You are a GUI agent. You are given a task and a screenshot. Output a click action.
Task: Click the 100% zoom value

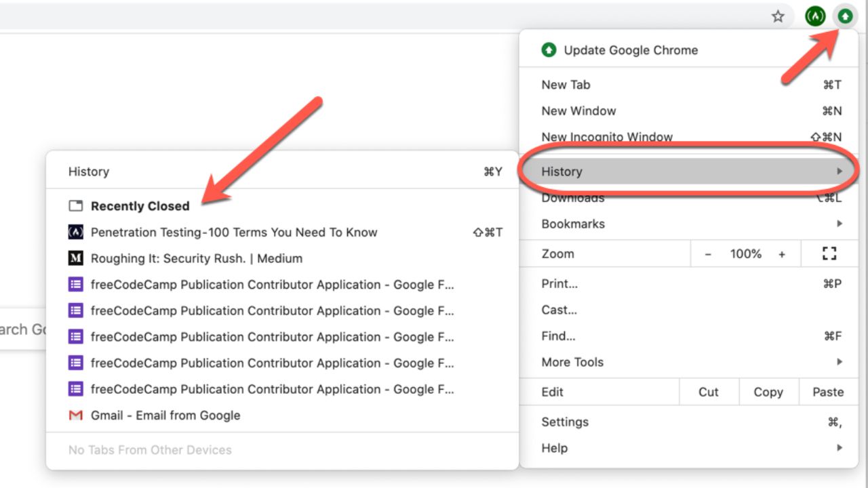745,254
